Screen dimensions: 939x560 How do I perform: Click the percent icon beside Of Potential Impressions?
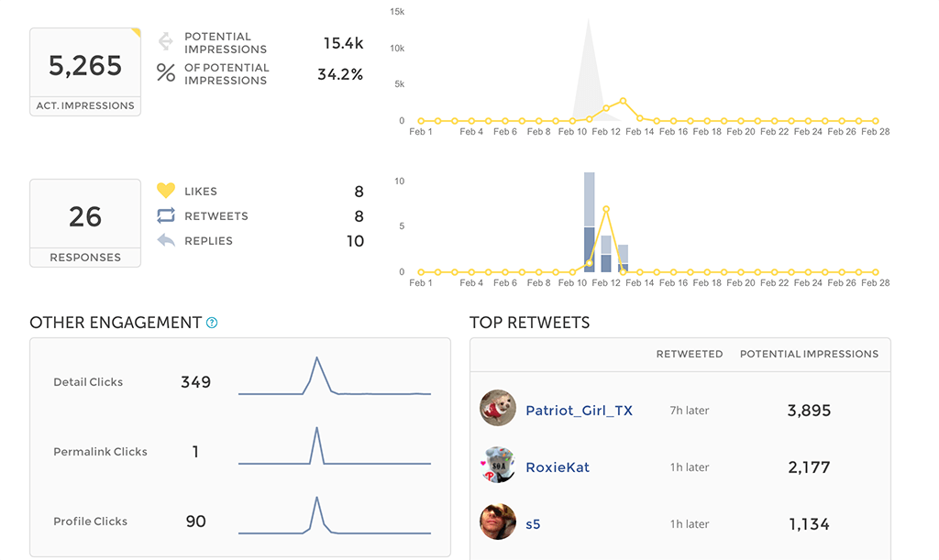165,73
